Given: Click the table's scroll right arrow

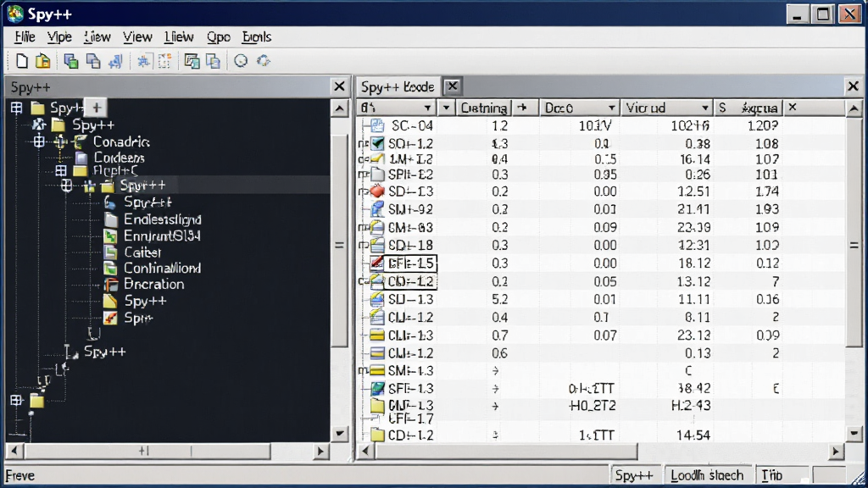Looking at the screenshot, I should pyautogui.click(x=836, y=452).
